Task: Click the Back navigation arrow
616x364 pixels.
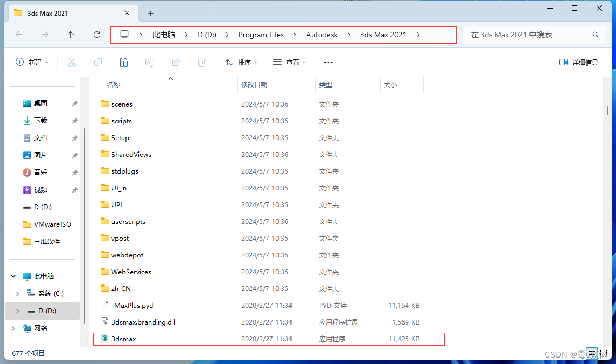Action: pyautogui.click(x=19, y=35)
